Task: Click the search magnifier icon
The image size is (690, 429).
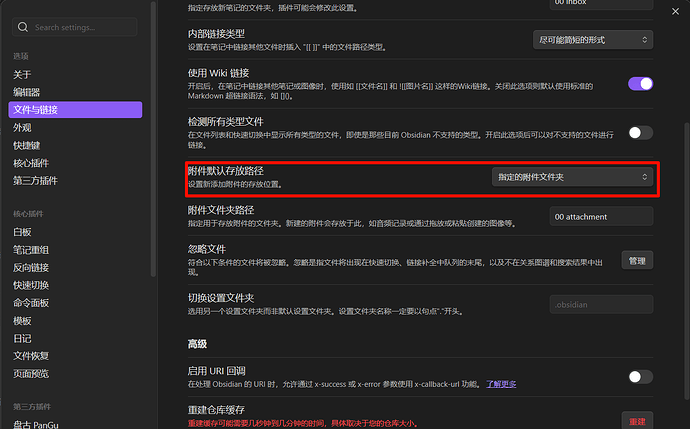Action: [x=23, y=27]
